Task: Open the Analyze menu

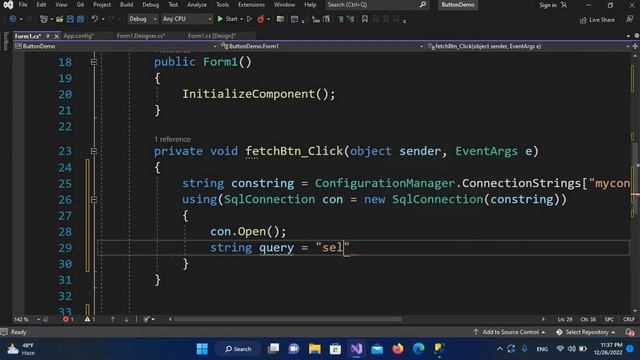Action: coord(197,5)
